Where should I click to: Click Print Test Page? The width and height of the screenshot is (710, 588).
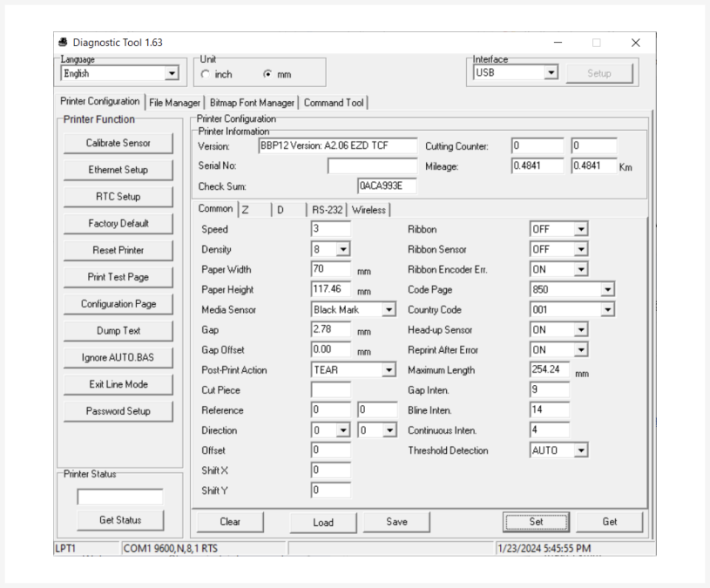[x=118, y=277]
